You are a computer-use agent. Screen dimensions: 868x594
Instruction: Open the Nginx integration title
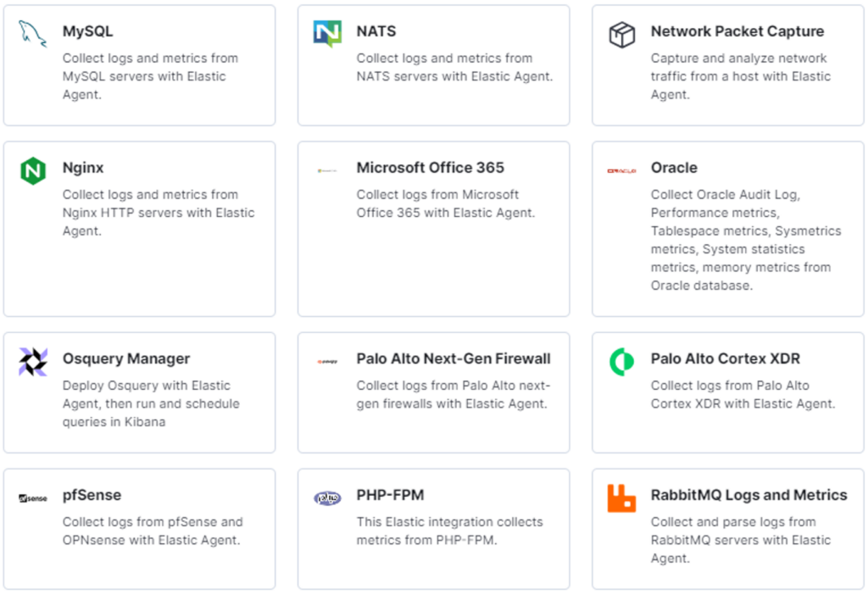[x=83, y=168]
